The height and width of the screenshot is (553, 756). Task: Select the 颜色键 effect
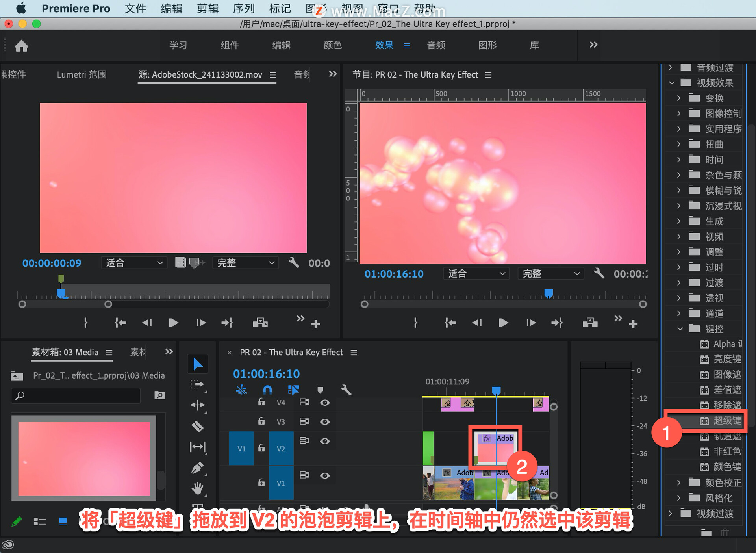[721, 467]
